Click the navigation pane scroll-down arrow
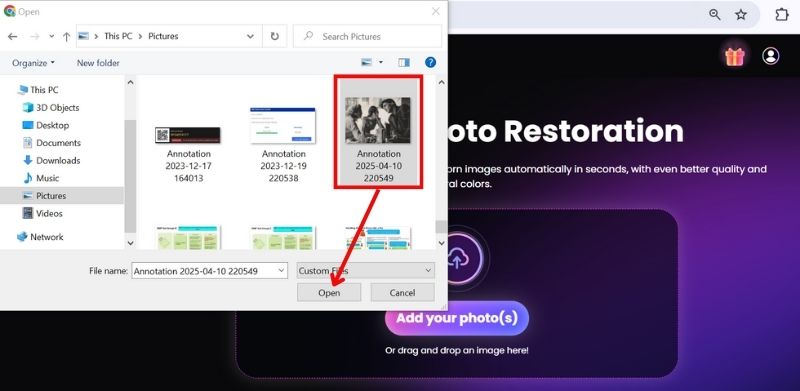The image size is (800, 391). tap(130, 243)
